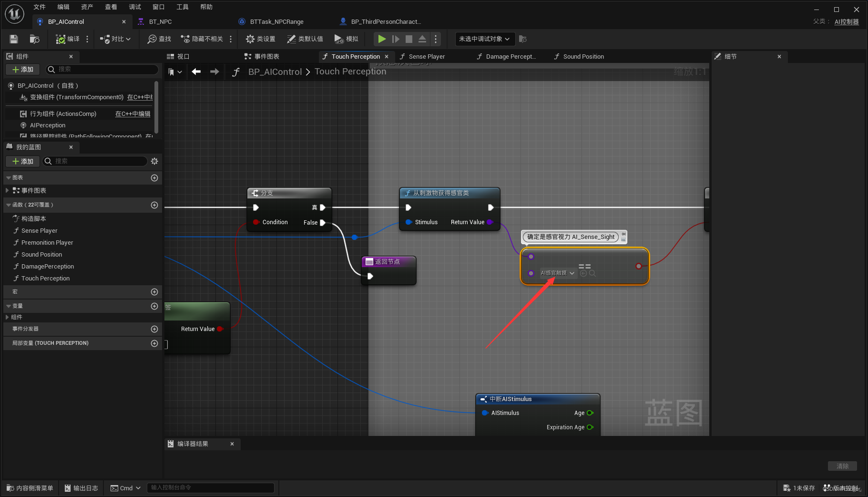Open the 视口 viewport tab
Image resolution: width=868 pixels, height=497 pixels.
183,56
